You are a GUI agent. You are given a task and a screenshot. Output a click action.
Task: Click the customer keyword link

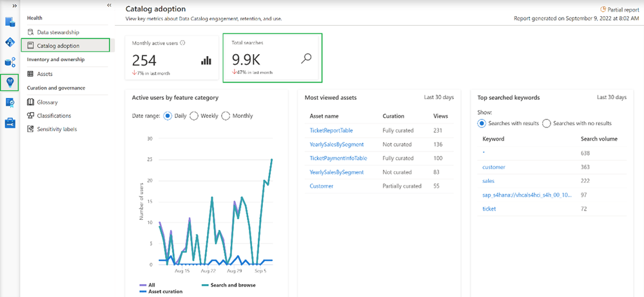494,167
